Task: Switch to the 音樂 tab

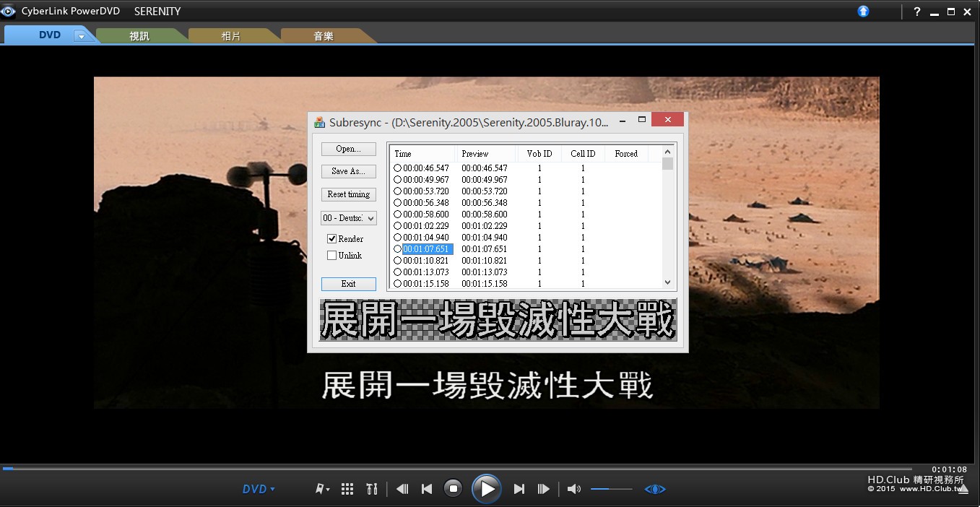Action: coord(324,35)
